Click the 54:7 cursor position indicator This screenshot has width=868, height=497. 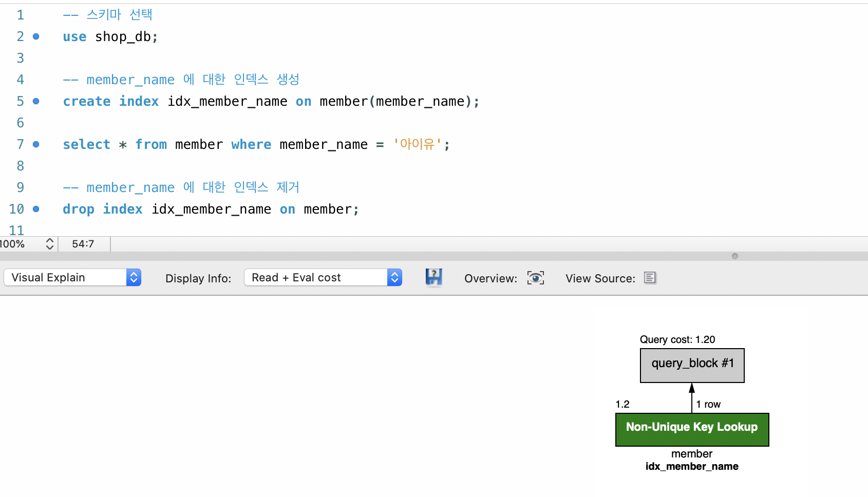coord(83,244)
